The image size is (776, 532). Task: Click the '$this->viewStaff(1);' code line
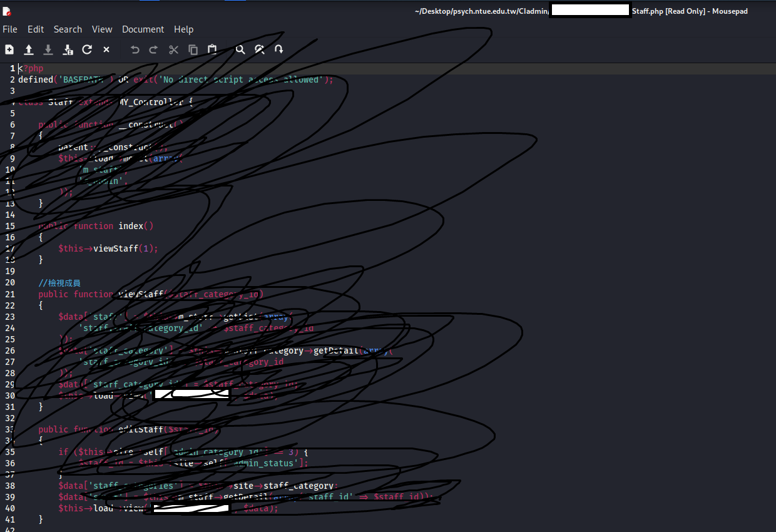coord(108,248)
